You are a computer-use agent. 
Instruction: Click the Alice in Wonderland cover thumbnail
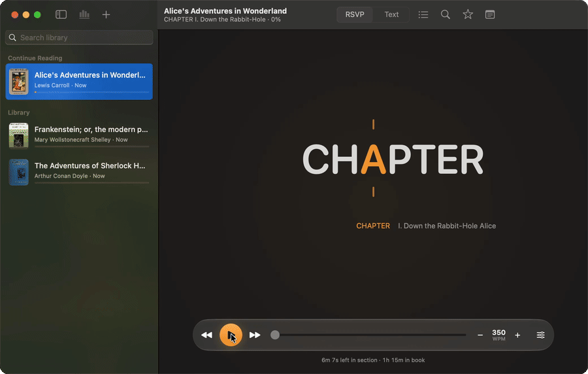pos(18,81)
